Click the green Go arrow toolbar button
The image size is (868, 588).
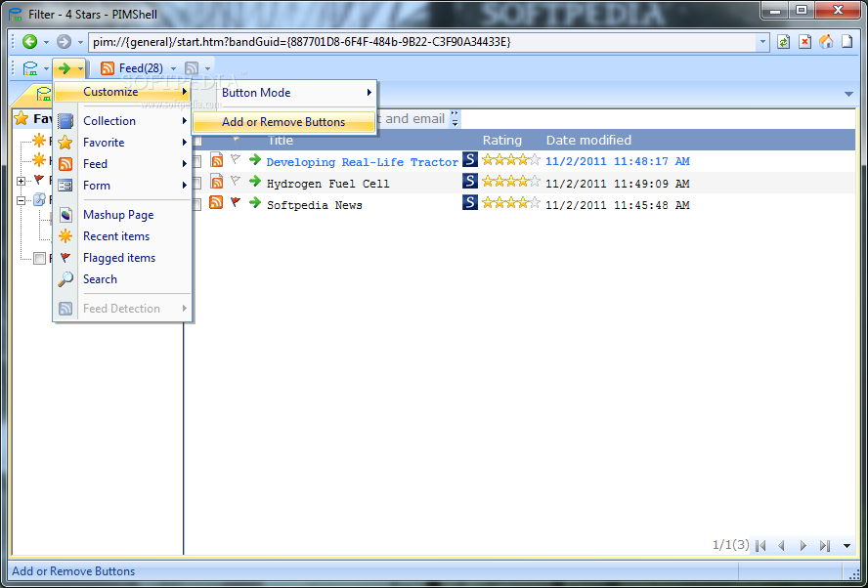(65, 68)
